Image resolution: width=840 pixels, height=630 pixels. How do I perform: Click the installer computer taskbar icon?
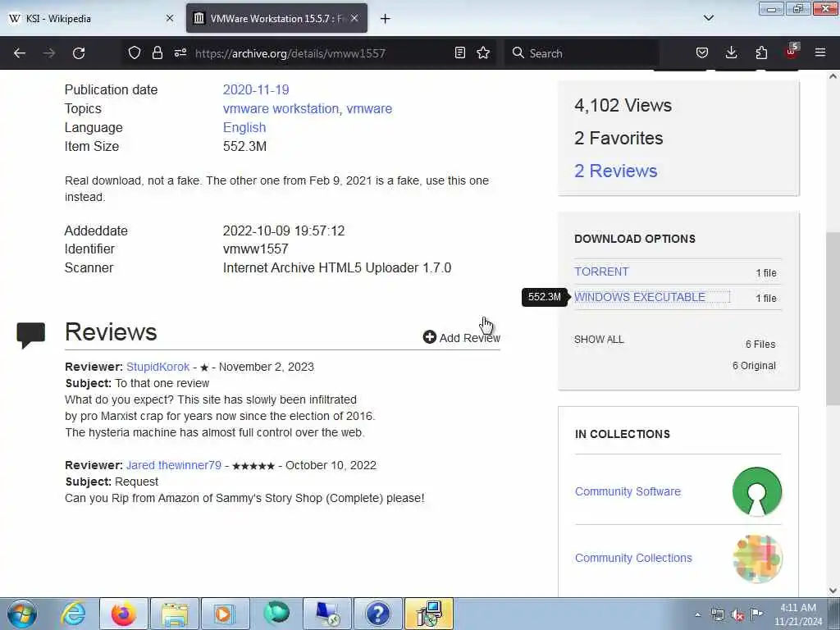pos(428,614)
